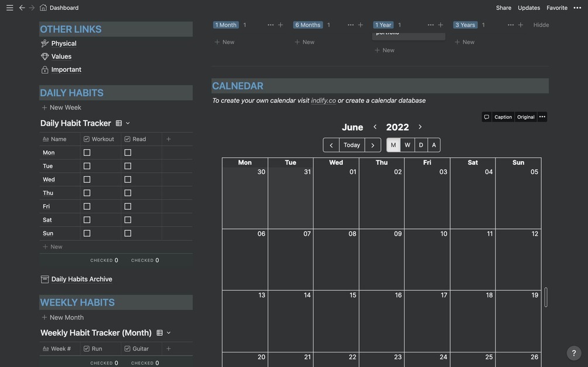Go back with the left arrow
Image resolution: width=588 pixels, height=367 pixels.
(x=22, y=8)
